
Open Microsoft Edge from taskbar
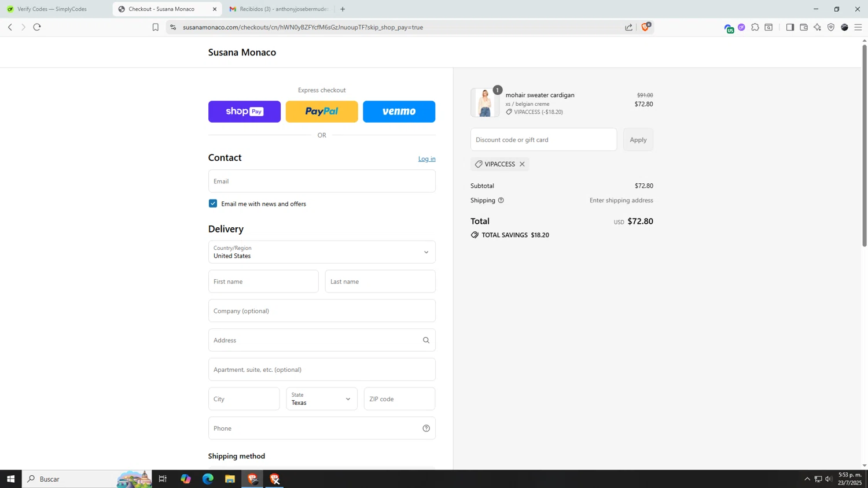click(x=208, y=479)
